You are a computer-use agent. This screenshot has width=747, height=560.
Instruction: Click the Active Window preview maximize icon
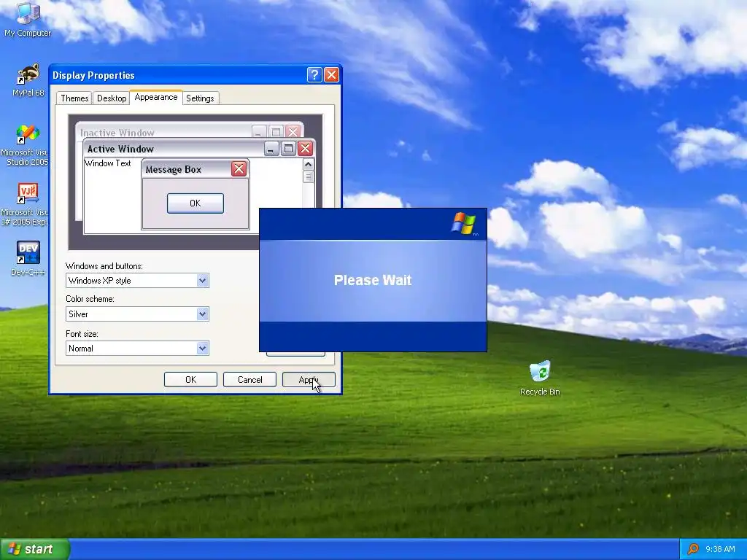[x=288, y=149]
